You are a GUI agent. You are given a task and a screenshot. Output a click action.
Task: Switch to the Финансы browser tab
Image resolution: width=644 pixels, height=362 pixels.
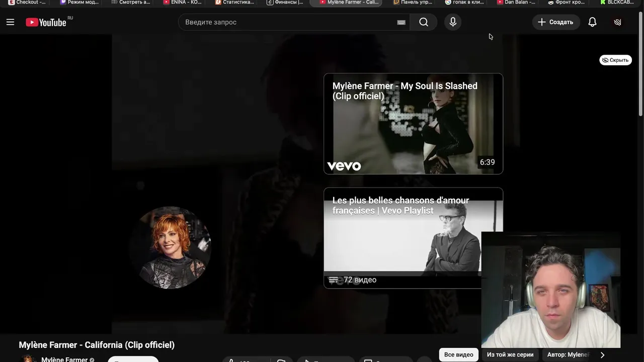point(285,3)
